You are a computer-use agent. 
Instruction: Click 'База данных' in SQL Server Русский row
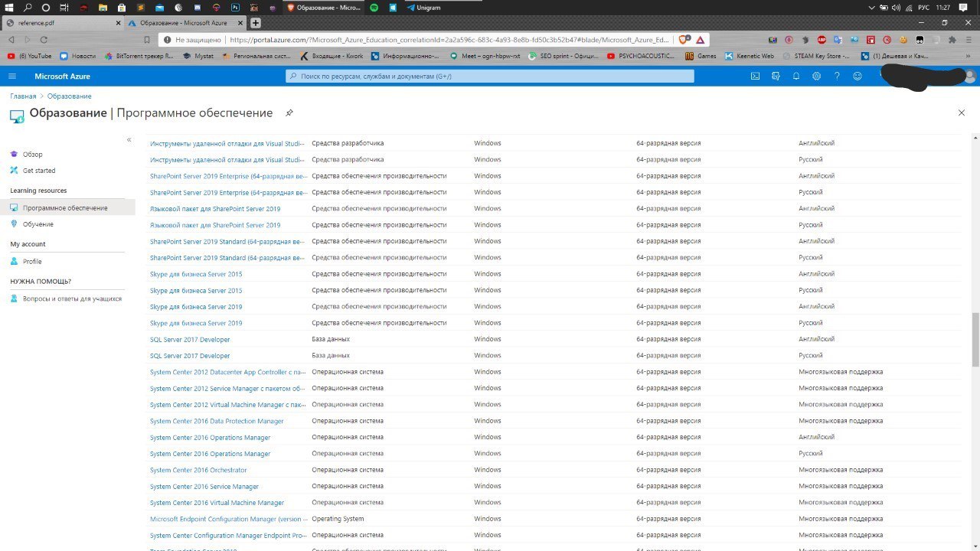(x=331, y=356)
